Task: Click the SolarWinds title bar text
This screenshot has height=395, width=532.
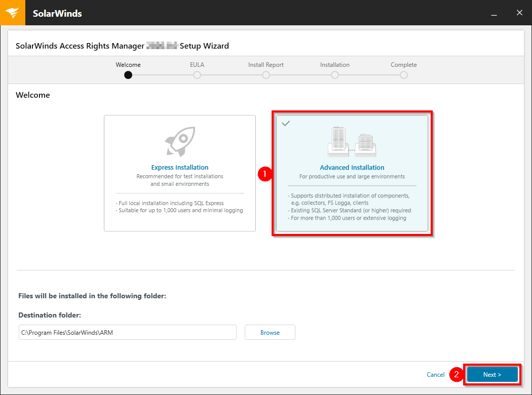Action: click(x=57, y=13)
